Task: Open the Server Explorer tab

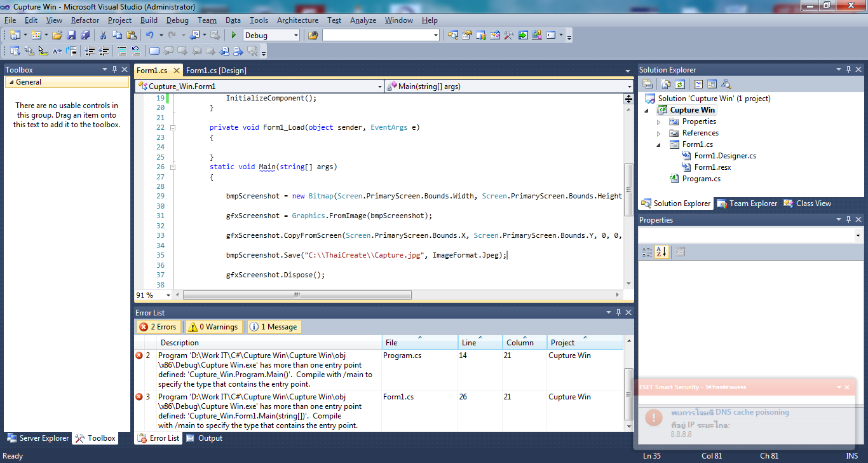Action: click(37, 438)
